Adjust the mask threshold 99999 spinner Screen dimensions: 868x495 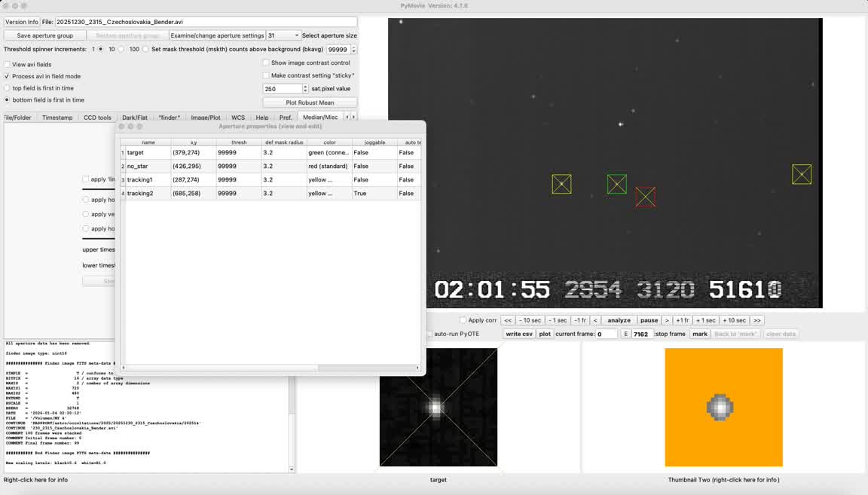(353, 50)
